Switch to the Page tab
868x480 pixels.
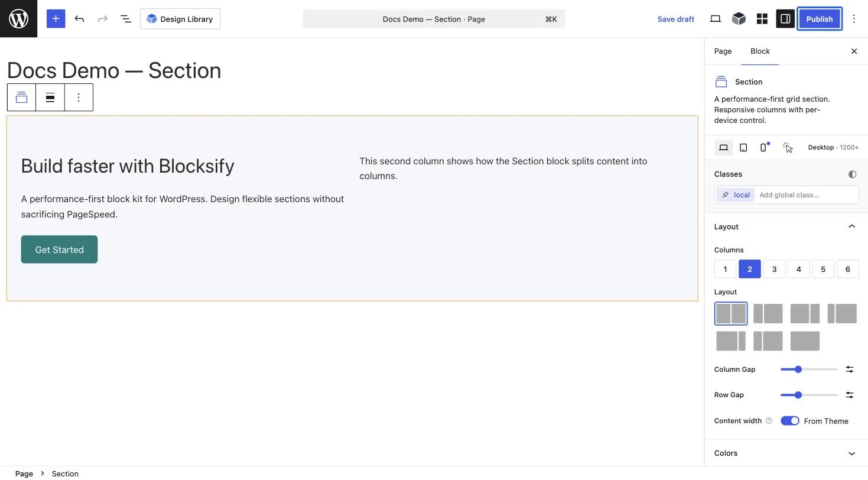pyautogui.click(x=723, y=51)
